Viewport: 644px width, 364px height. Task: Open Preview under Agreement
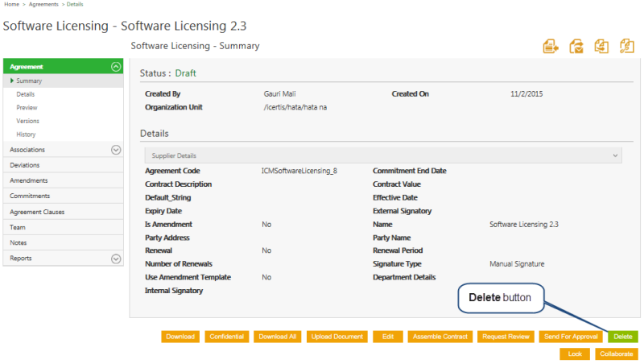[27, 108]
